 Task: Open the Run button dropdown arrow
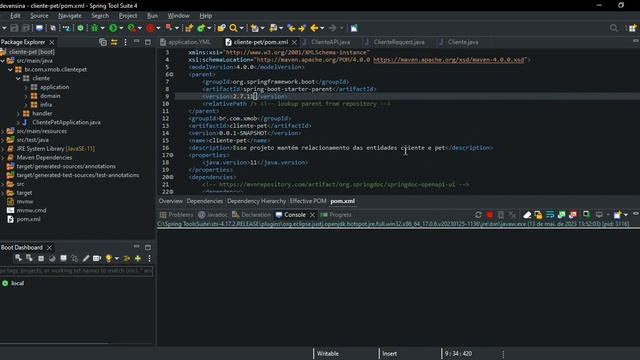click(121, 28)
